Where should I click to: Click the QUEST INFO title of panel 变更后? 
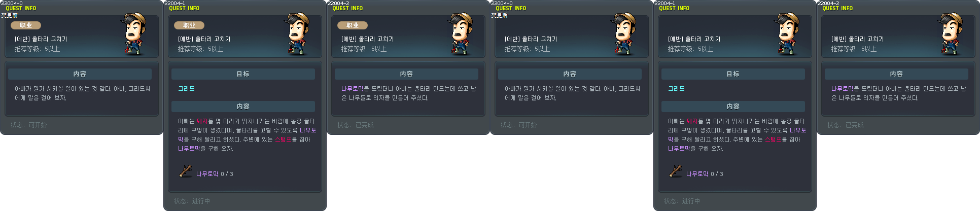click(511, 9)
